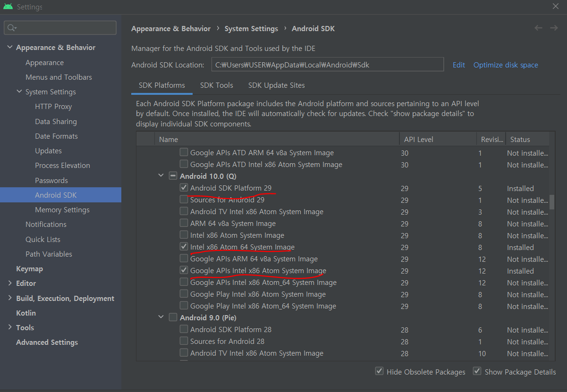Click System Settings breadcrumb

click(251, 29)
